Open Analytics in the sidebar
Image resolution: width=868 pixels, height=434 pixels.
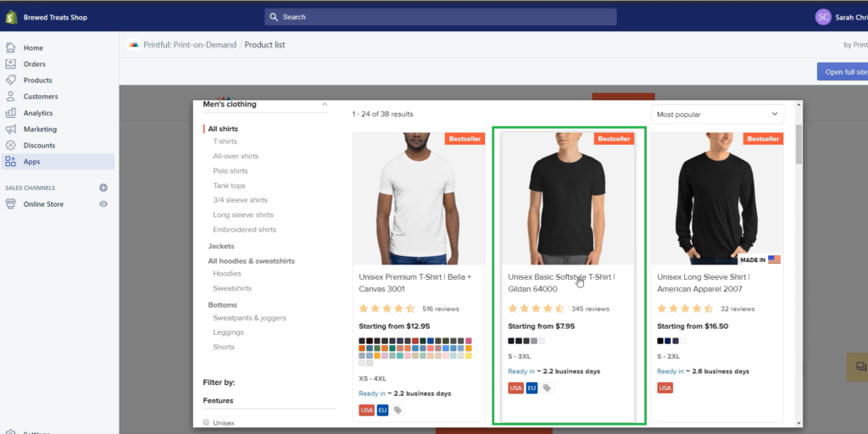coord(37,113)
